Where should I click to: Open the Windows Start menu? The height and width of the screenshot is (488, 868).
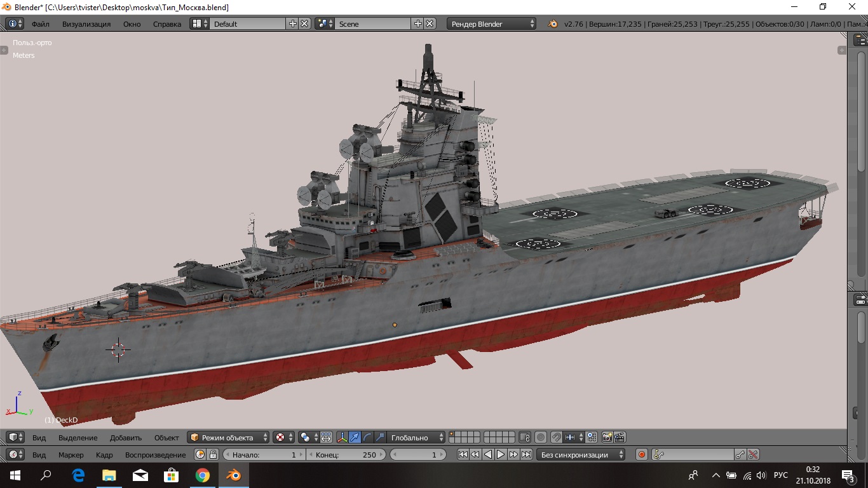click(15, 475)
